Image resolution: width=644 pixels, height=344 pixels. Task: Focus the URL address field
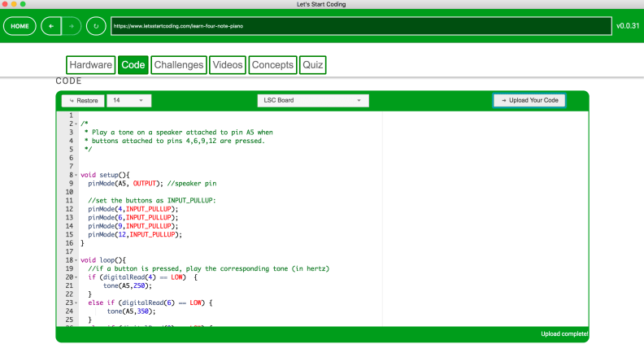click(x=361, y=26)
